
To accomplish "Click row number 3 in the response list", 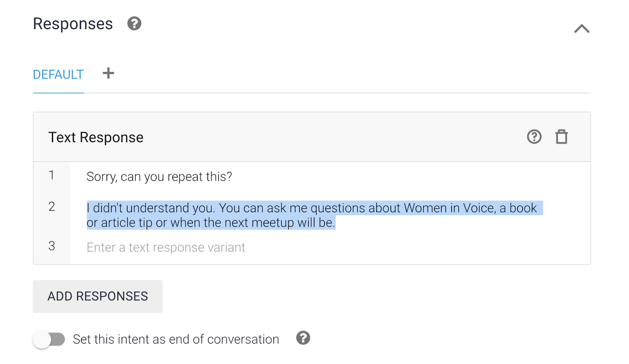I will (51, 246).
